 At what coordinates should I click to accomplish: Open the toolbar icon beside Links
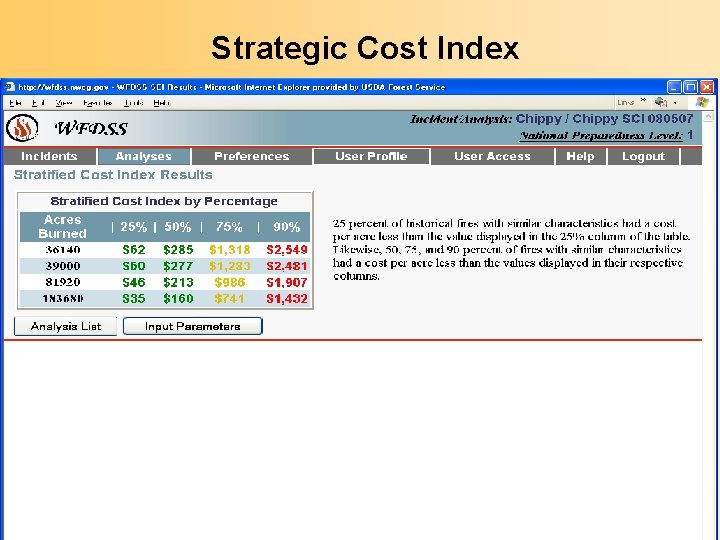661,102
